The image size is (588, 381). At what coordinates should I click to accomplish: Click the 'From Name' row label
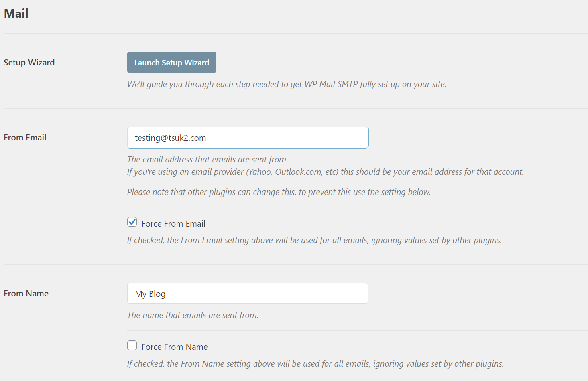click(x=26, y=294)
